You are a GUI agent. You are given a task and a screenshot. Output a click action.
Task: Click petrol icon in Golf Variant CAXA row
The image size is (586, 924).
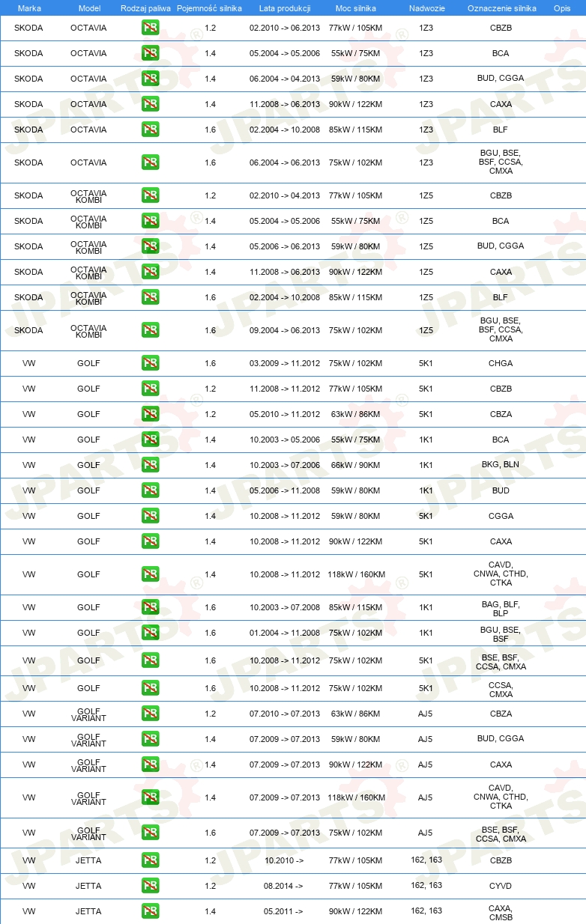[150, 765]
